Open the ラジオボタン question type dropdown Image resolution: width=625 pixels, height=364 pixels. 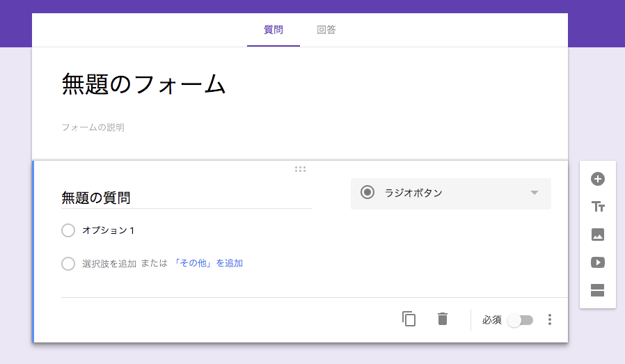pyautogui.click(x=451, y=193)
